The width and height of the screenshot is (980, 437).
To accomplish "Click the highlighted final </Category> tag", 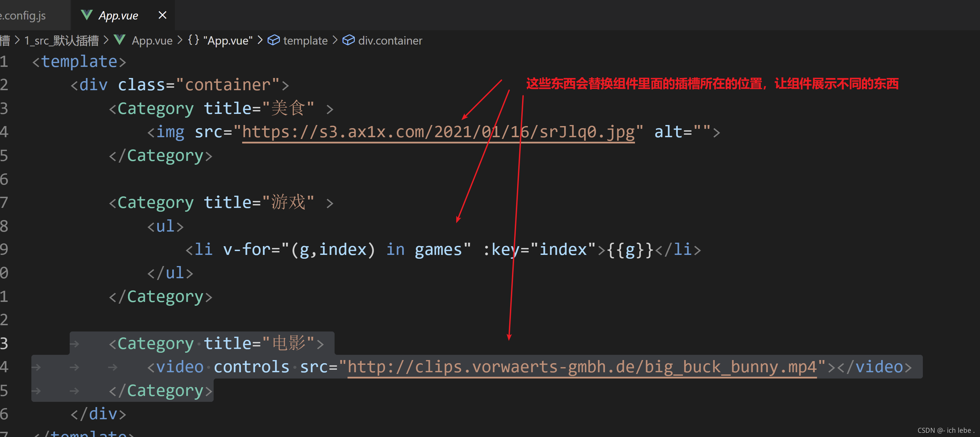I will (x=161, y=391).
